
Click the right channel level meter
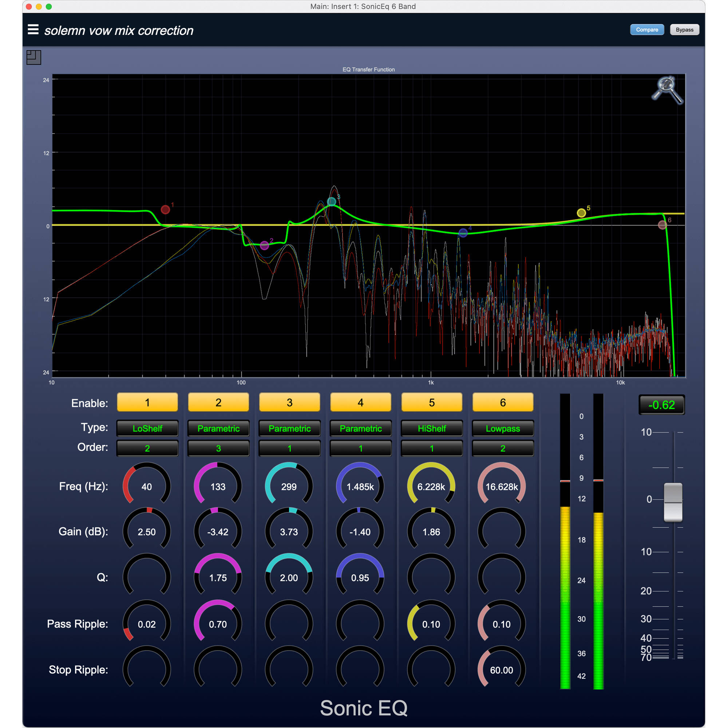pos(598,542)
